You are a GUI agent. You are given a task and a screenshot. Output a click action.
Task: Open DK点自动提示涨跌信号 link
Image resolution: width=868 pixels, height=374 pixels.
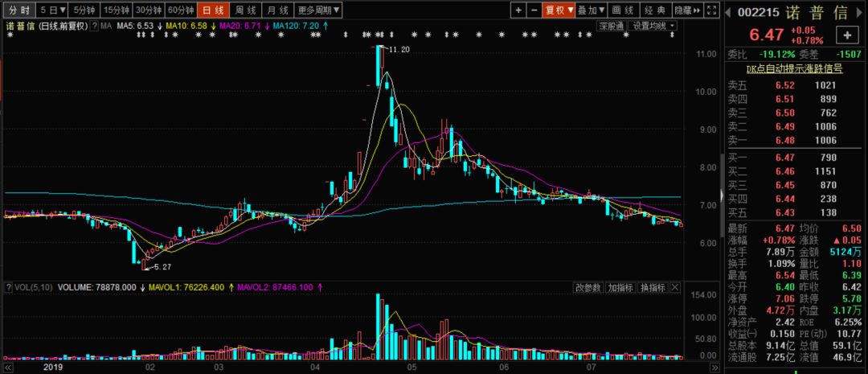coord(794,68)
